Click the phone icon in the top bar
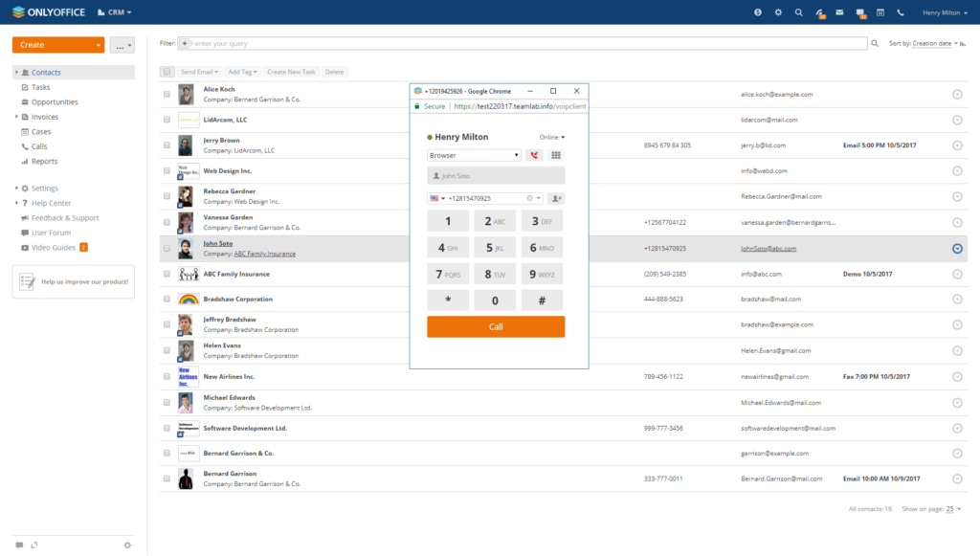The width and height of the screenshot is (980, 556). pos(900,12)
